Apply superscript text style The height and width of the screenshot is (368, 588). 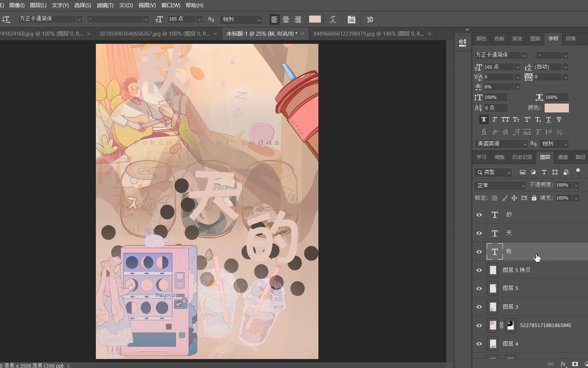[527, 119]
